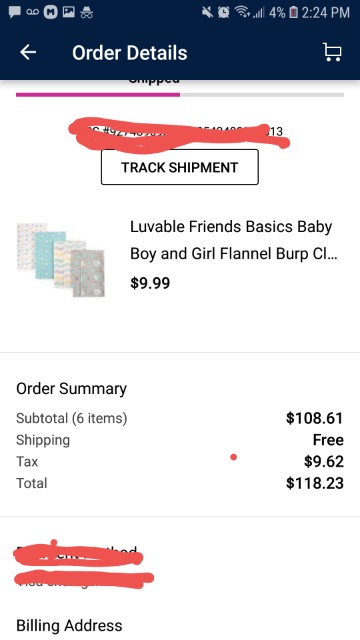Image resolution: width=360 pixels, height=640 pixels.
Task: Tap the incognito hat-and-glasses status icon
Action: click(86, 13)
